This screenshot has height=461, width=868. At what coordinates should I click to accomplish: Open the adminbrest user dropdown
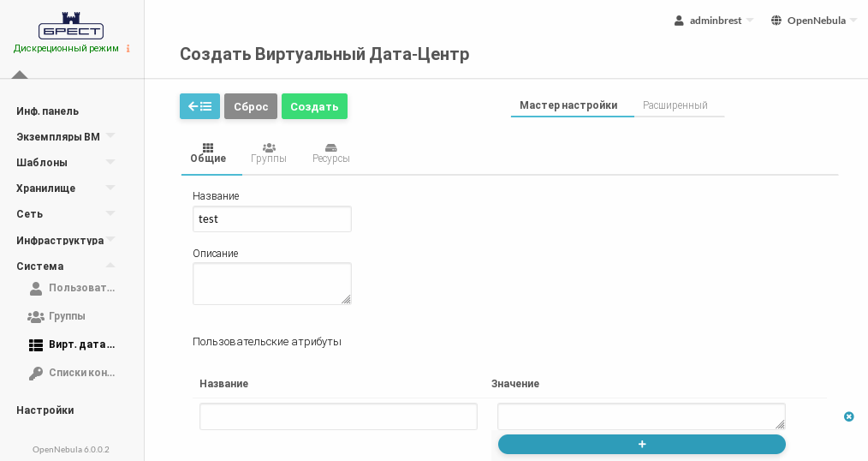[x=714, y=21]
